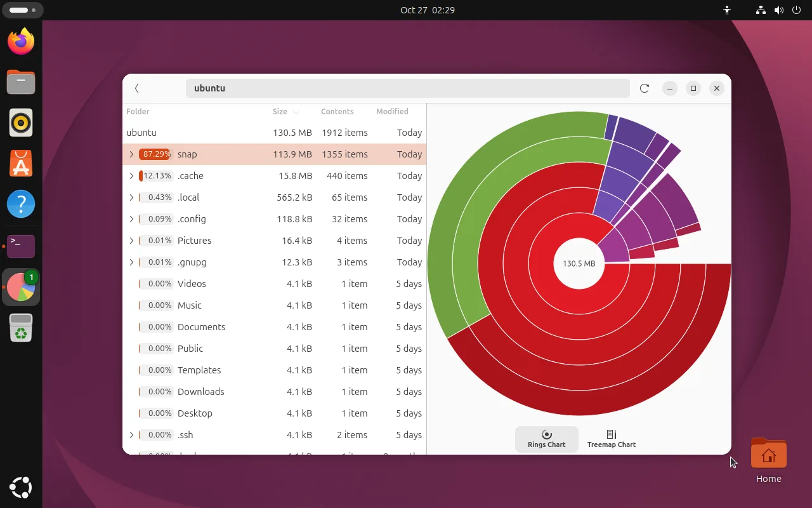Click network icon in top bar

(x=761, y=10)
